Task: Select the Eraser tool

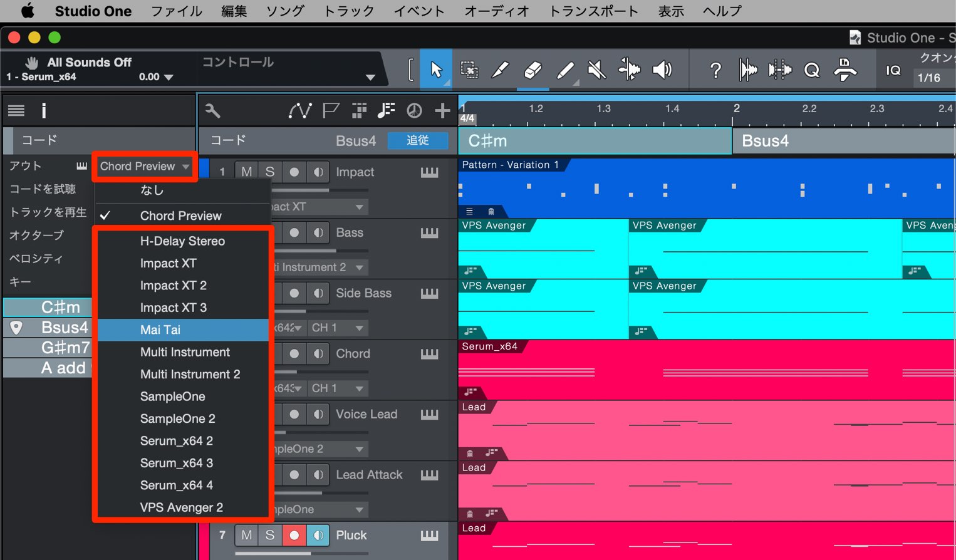Action: [x=533, y=70]
